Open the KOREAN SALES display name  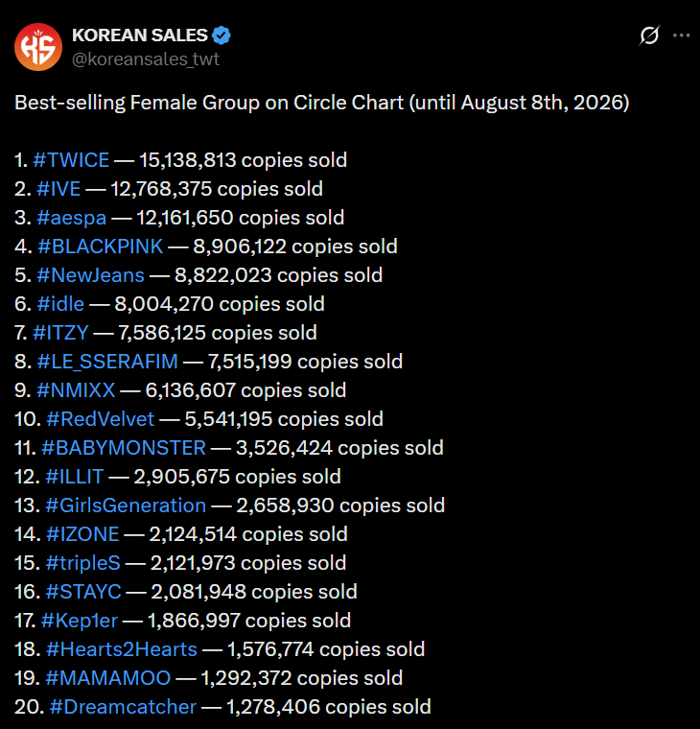[x=139, y=35]
